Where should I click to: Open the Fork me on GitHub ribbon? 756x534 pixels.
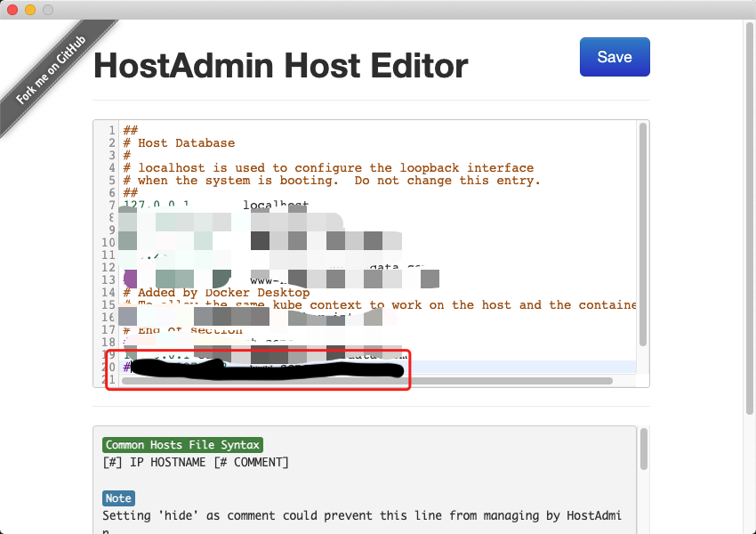click(x=51, y=70)
